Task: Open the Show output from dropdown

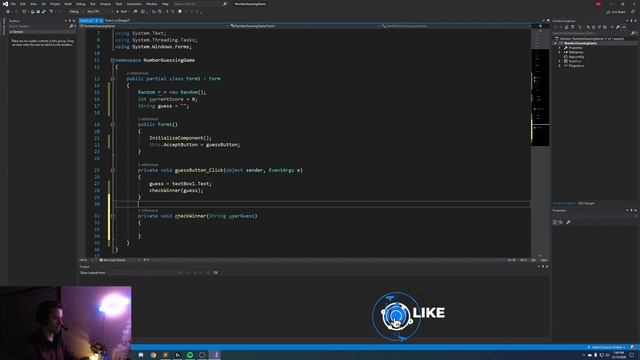Action: 145,273
